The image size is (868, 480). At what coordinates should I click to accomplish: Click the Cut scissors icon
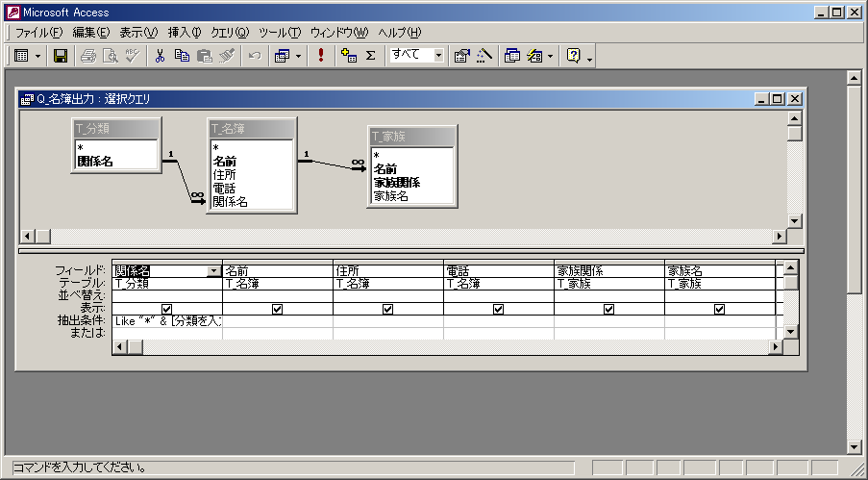(x=160, y=56)
